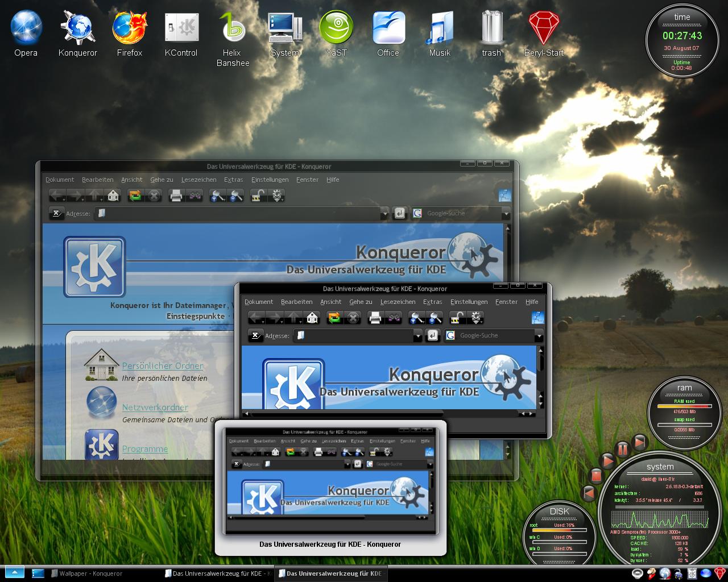The image size is (728, 582).
Task: Click the padlock security icon in front Konqueror
Action: pyautogui.click(x=458, y=318)
